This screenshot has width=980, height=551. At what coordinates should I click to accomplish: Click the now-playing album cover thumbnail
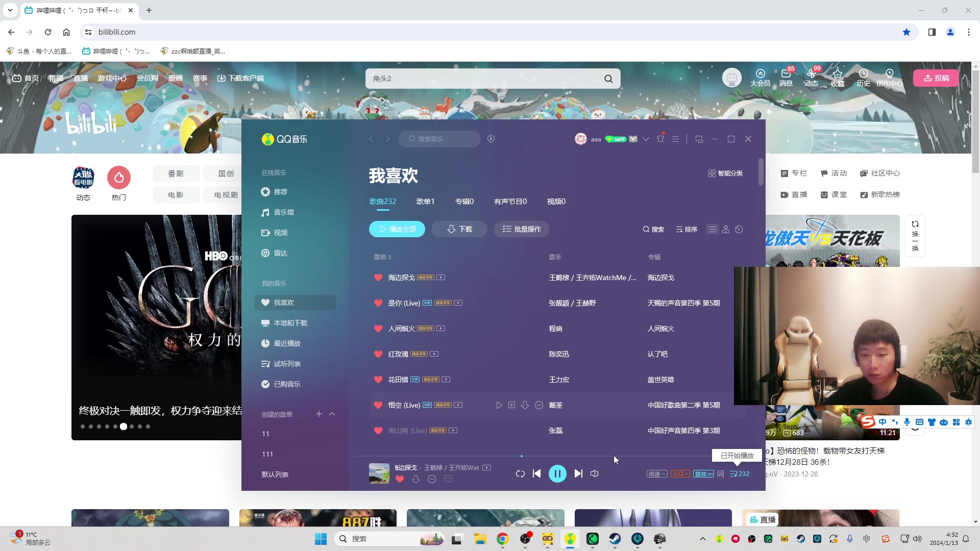379,473
